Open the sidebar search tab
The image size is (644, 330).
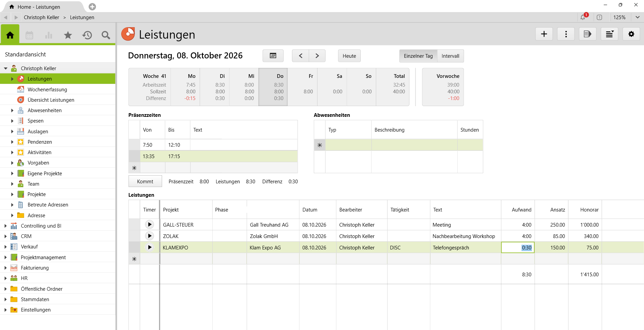(x=106, y=35)
